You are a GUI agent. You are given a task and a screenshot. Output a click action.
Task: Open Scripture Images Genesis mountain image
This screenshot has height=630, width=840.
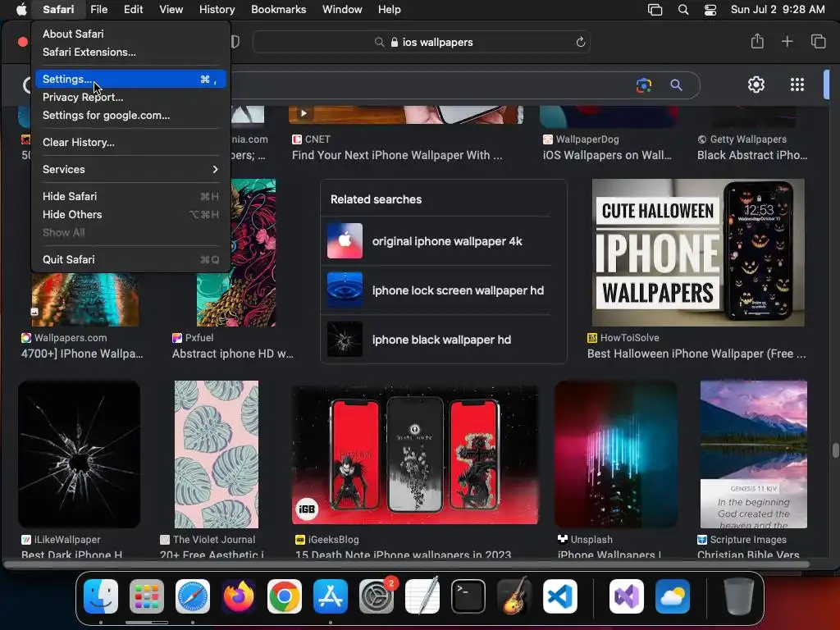(754, 454)
